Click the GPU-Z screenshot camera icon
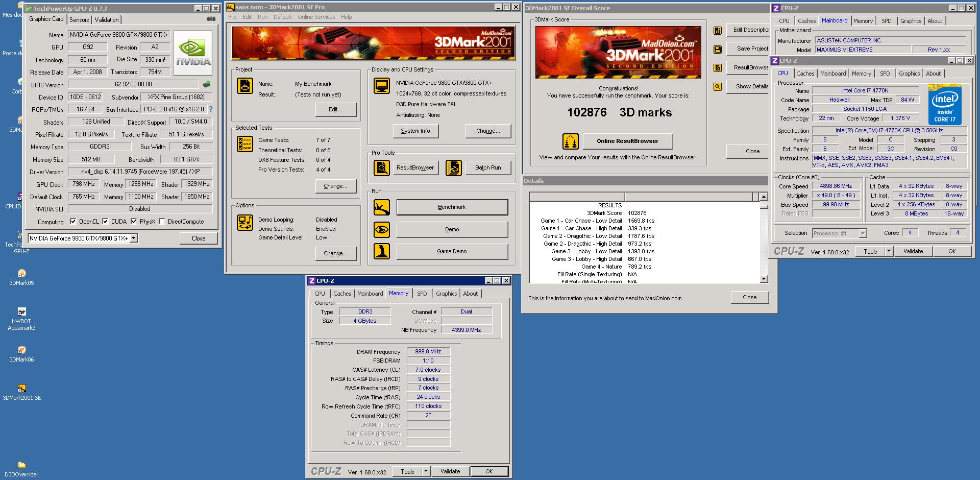This screenshot has width=980, height=480. (211, 19)
